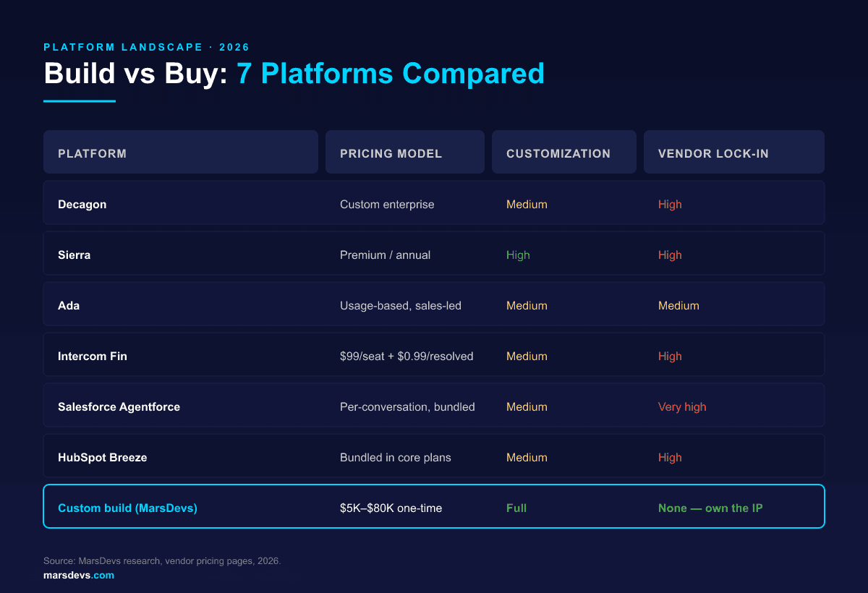Screen dimensions: 868x593
Task: Click the marsdevs.com link in the footer
Action: 78,576
